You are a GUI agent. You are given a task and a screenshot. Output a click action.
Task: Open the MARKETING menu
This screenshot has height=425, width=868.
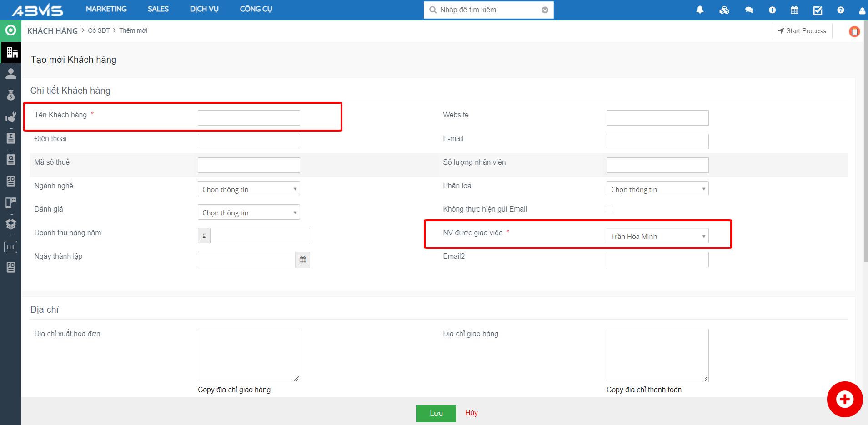pos(106,9)
